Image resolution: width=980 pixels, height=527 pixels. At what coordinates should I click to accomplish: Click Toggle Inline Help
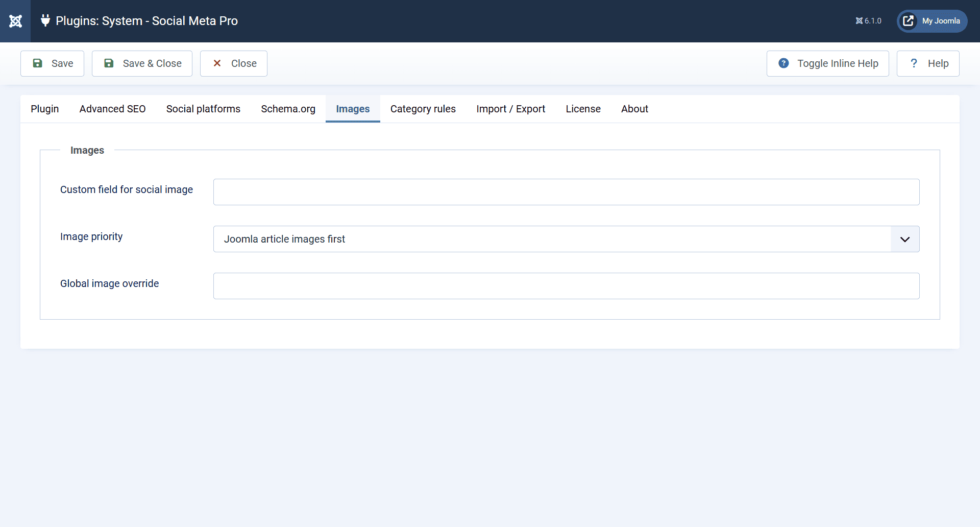click(828, 63)
